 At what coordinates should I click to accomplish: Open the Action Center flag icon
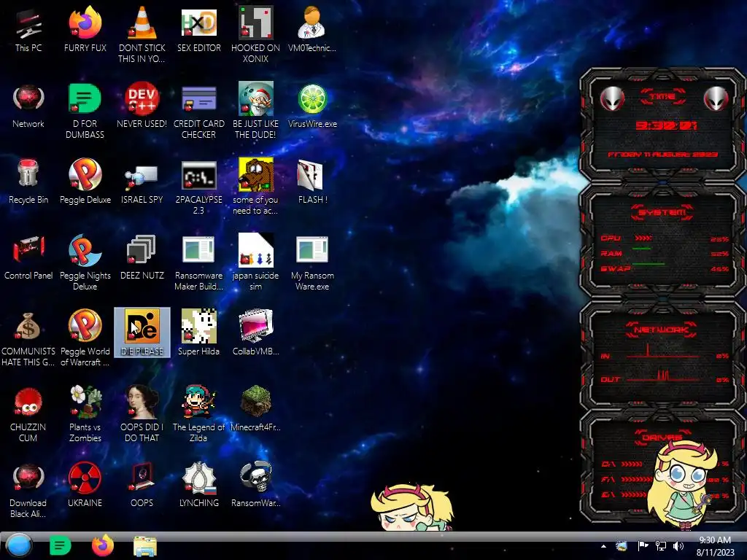pyautogui.click(x=643, y=546)
